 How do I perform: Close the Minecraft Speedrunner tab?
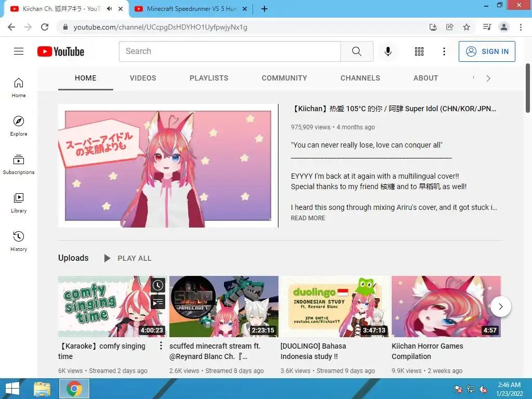pos(245,9)
